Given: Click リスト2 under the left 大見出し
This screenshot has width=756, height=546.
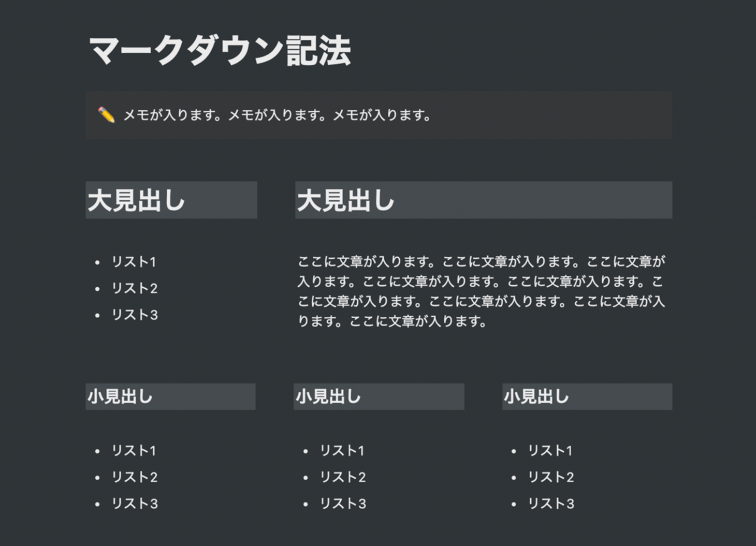Looking at the screenshot, I should pyautogui.click(x=135, y=288).
